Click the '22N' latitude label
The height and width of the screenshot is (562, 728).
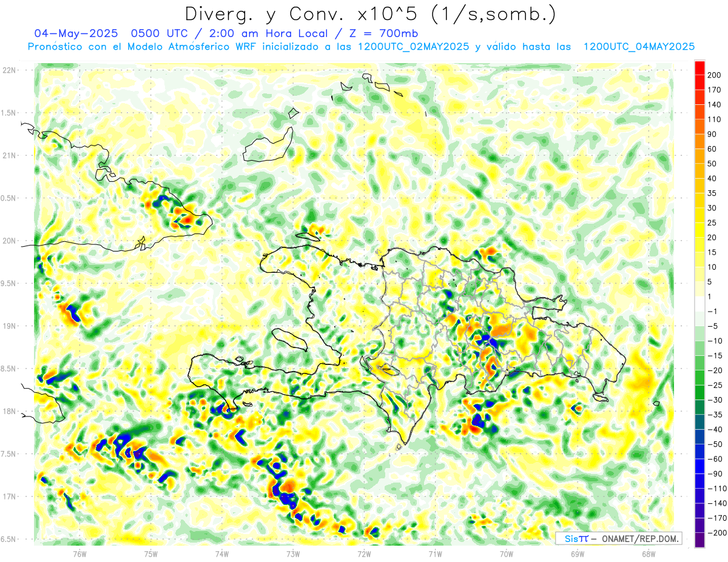(10, 70)
